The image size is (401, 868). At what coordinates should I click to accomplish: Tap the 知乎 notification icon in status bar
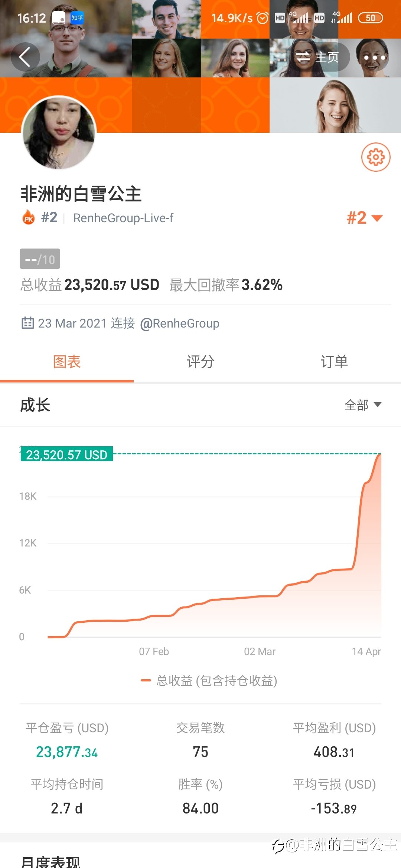[77, 18]
